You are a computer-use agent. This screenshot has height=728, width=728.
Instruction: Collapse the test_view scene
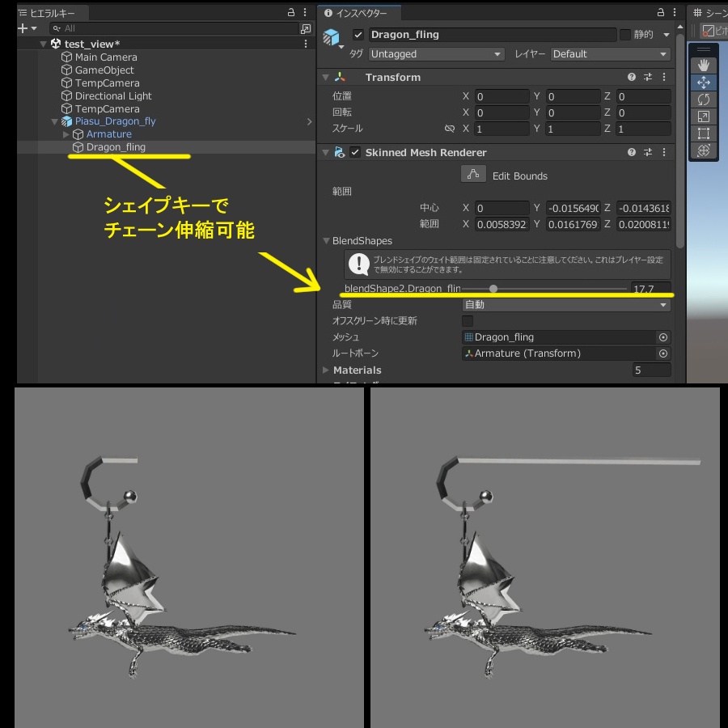click(43, 44)
